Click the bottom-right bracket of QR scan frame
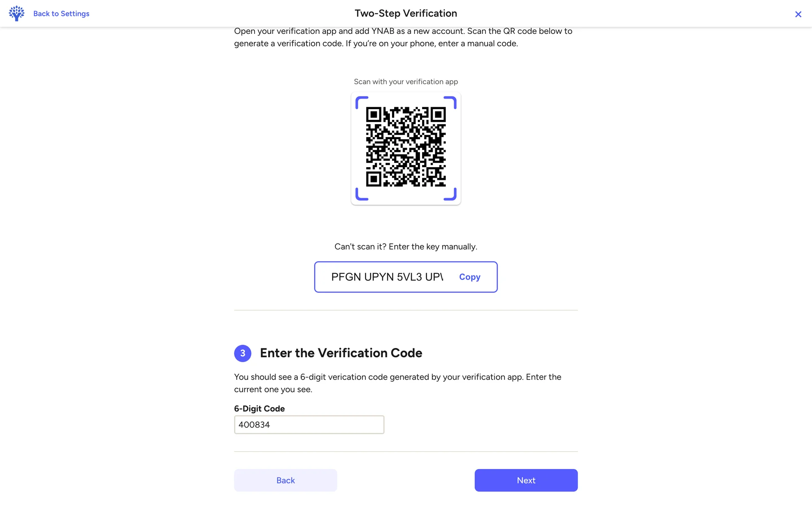This screenshot has width=812, height=508. [x=451, y=195]
